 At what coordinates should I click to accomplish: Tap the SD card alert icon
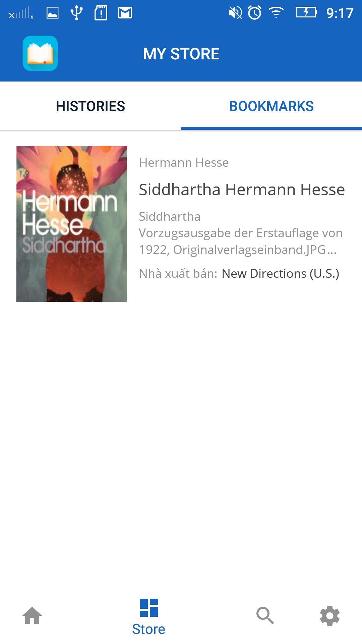pos(101,13)
